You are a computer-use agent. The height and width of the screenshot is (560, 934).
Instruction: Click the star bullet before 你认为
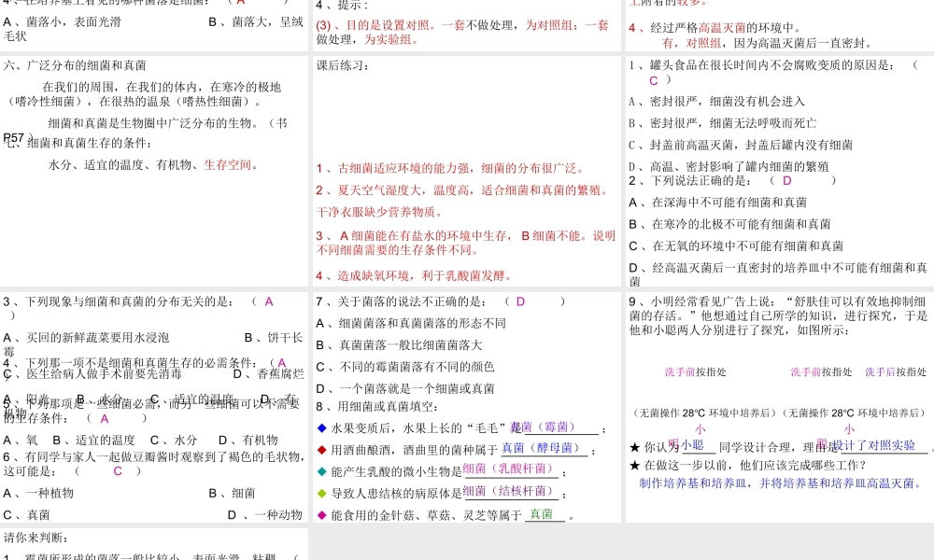[635, 448]
